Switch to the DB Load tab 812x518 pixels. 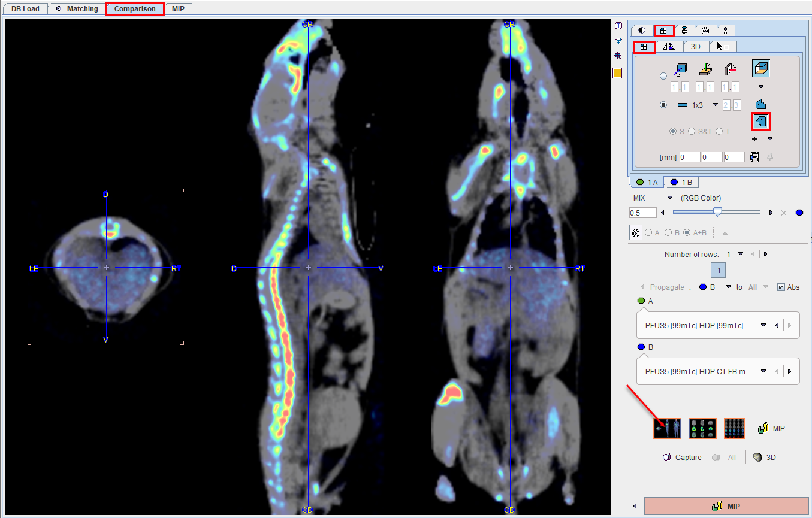click(x=25, y=9)
